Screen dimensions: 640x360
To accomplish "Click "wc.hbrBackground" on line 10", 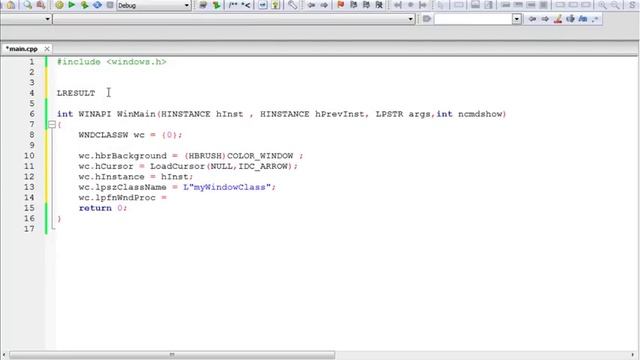I will tap(122, 156).
